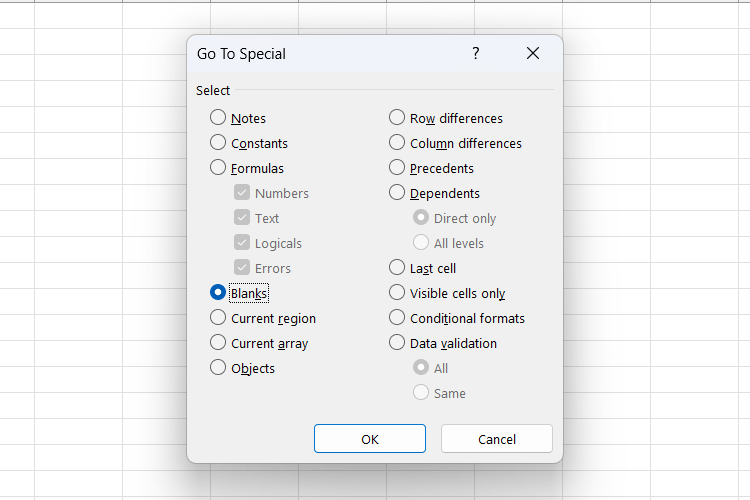
Task: Select Current region option
Action: pyautogui.click(x=218, y=318)
